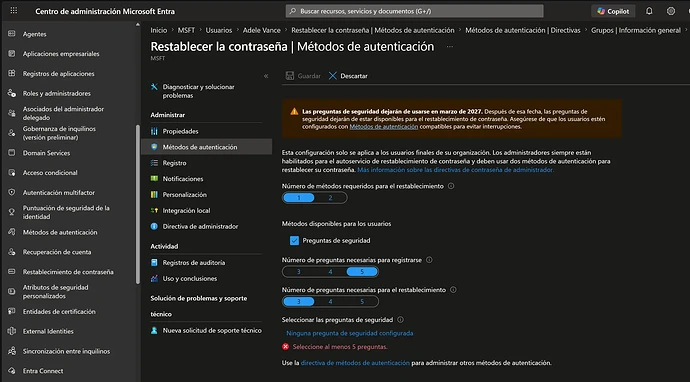Click the Registro list icon
690x382 pixels.
(154, 163)
